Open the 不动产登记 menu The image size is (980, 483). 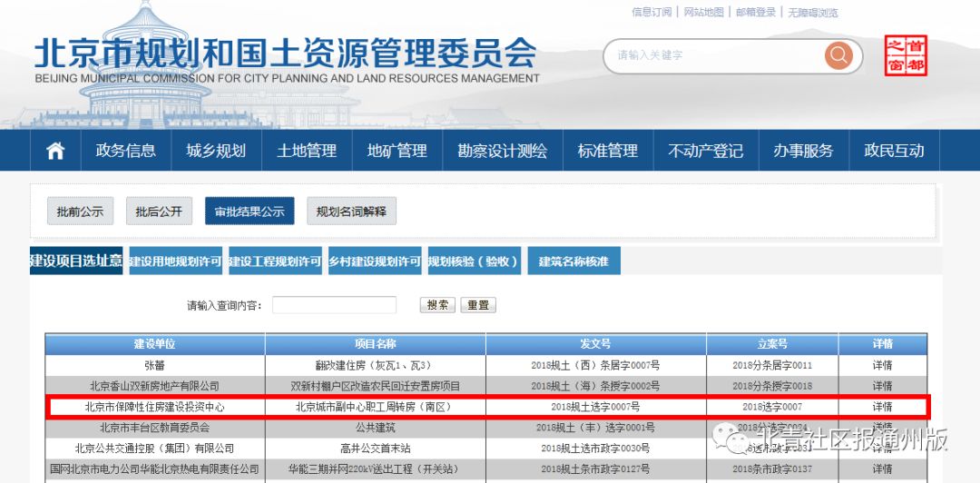click(x=706, y=151)
